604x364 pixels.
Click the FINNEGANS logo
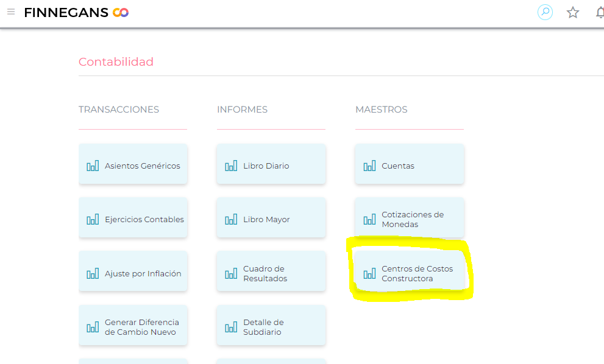click(x=76, y=12)
